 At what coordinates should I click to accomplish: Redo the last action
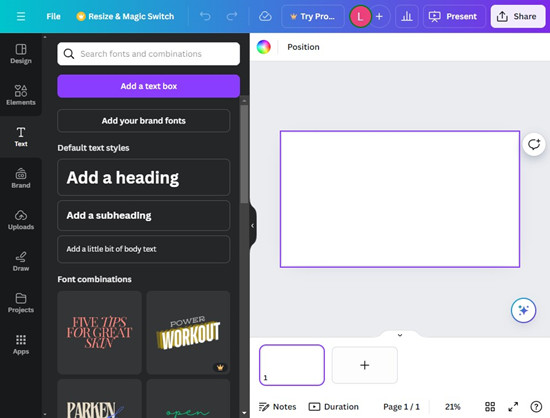232,16
